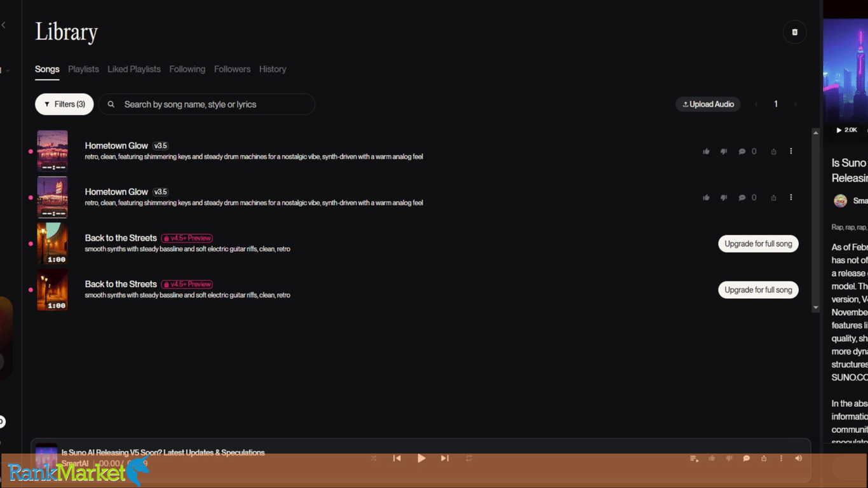Open more options for second Hometown Glow
The height and width of the screenshot is (488, 868).
click(791, 198)
